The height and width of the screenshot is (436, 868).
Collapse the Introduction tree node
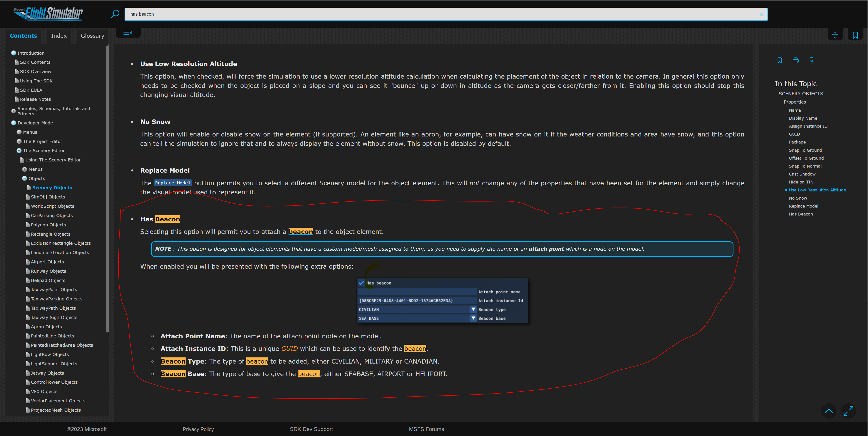coord(13,53)
